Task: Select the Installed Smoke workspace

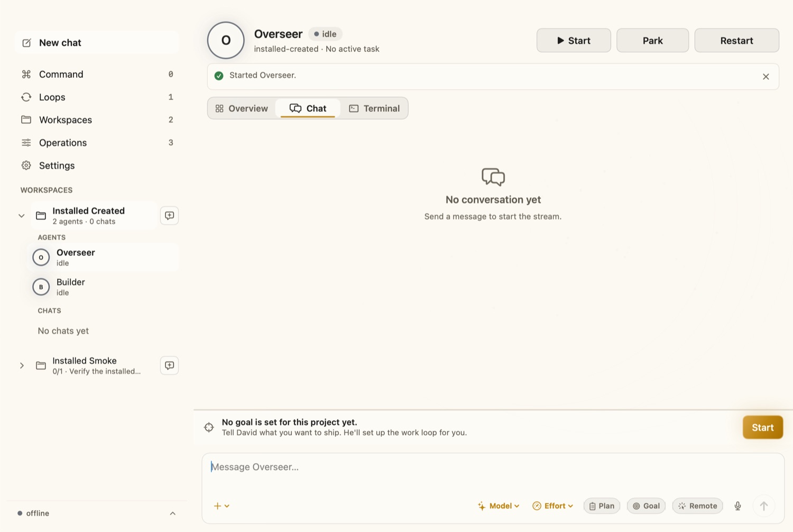Action: tap(94, 365)
